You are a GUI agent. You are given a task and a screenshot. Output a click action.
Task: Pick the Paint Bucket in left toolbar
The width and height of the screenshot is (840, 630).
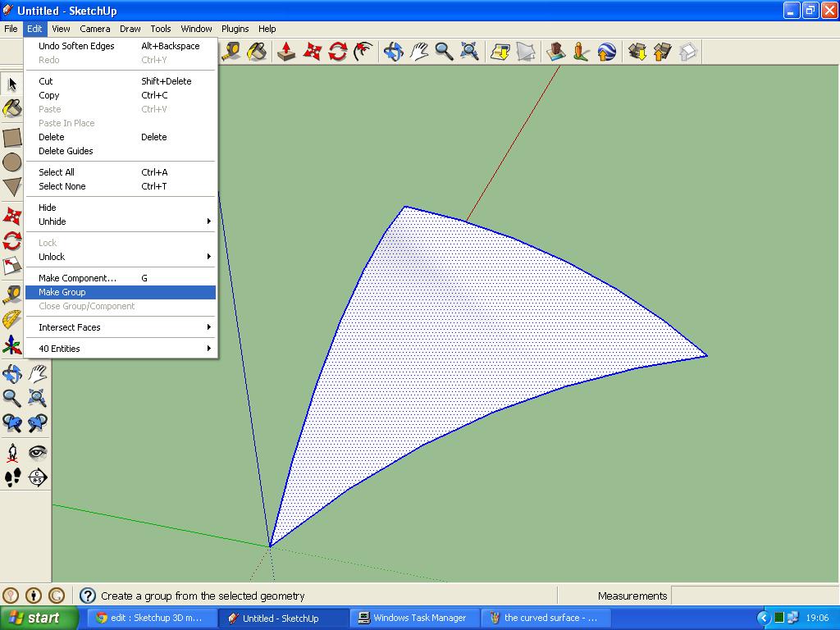tap(11, 107)
